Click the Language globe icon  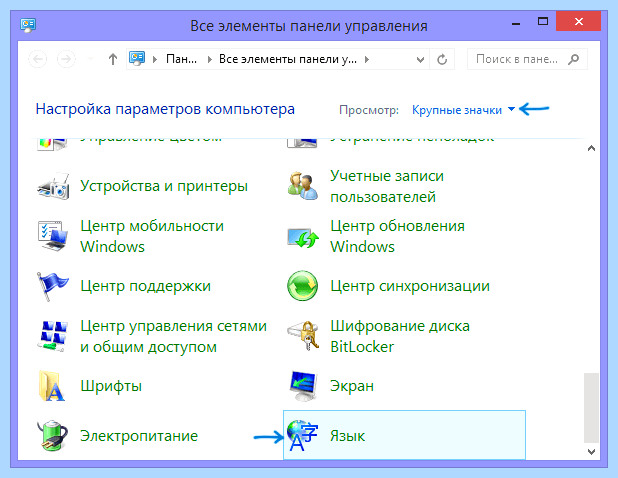click(302, 435)
